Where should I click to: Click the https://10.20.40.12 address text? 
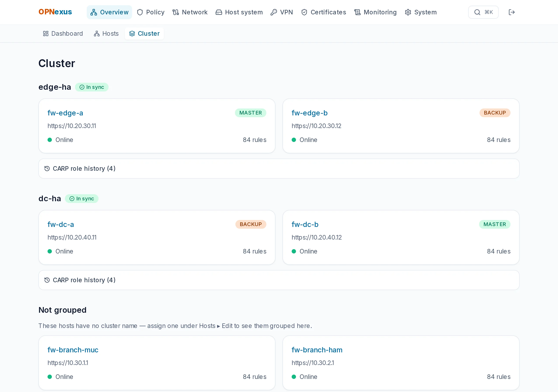click(x=317, y=238)
